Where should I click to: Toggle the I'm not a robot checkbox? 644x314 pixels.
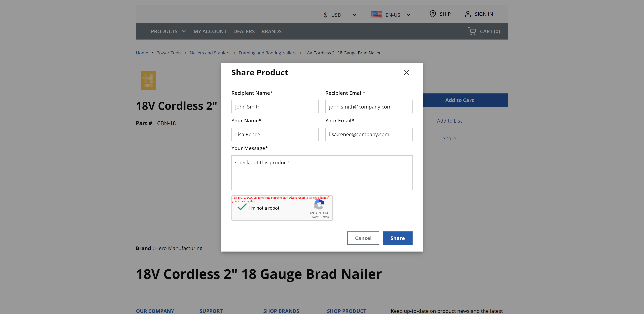coord(242,207)
